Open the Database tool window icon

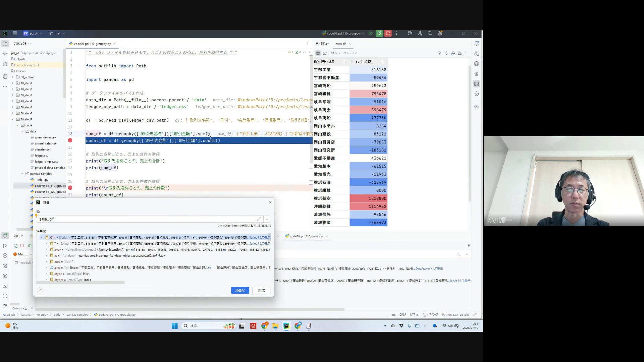[476, 64]
